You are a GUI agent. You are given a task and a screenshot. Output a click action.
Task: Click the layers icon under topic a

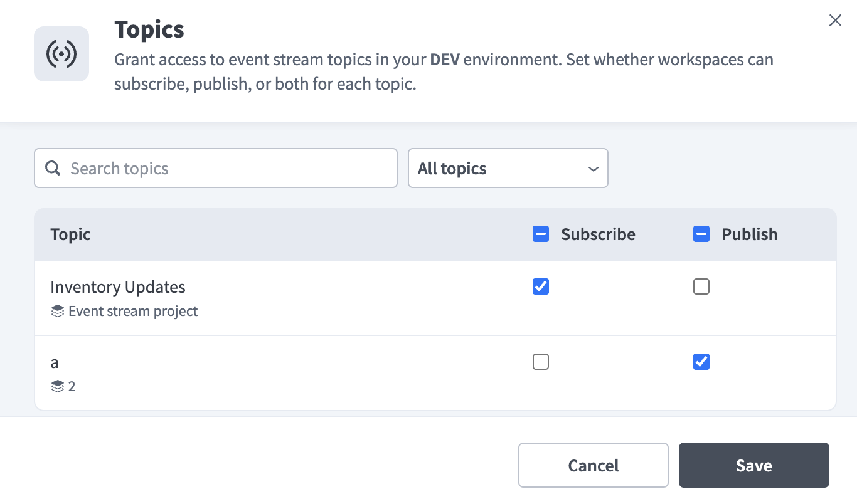coord(58,386)
